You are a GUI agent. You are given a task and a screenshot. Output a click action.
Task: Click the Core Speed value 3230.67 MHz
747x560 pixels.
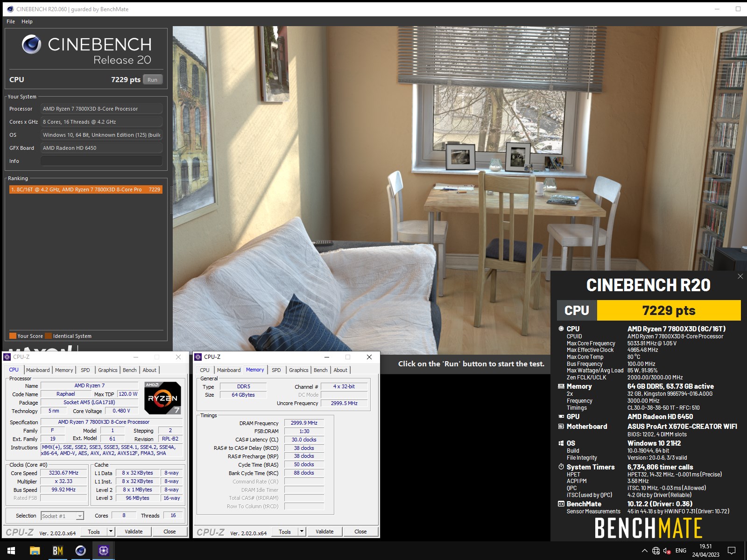coord(63,473)
